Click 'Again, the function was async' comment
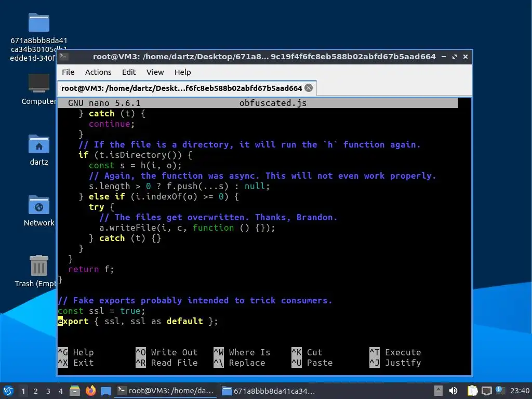532x399 pixels. [262, 176]
